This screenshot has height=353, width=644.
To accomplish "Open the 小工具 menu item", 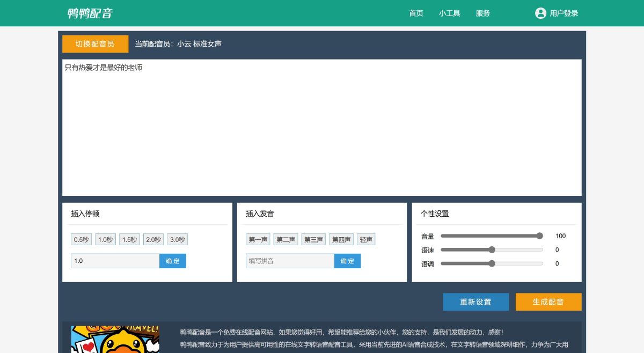I will coord(450,13).
